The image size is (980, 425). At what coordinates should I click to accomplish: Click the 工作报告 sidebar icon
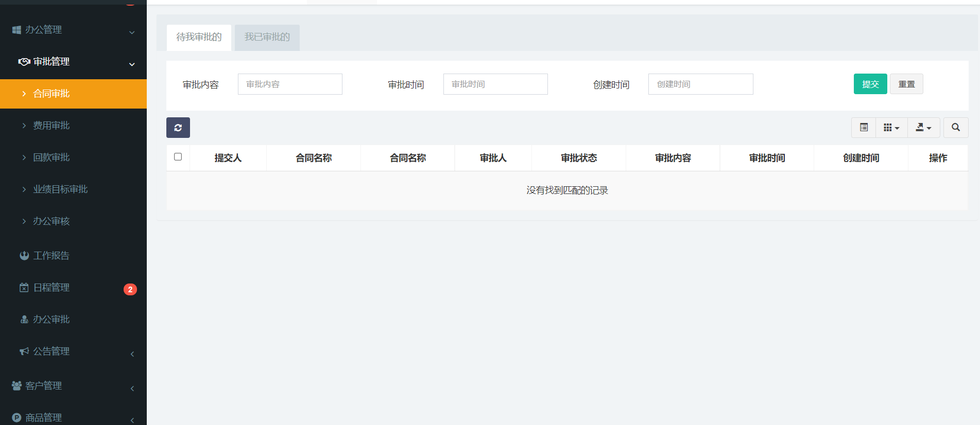pyautogui.click(x=24, y=255)
